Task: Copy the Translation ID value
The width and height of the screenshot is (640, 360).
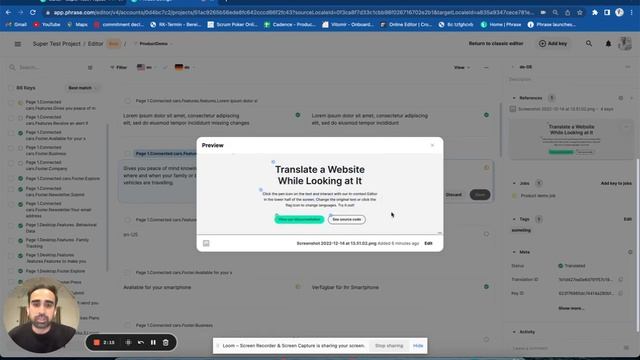Action: 620,280
